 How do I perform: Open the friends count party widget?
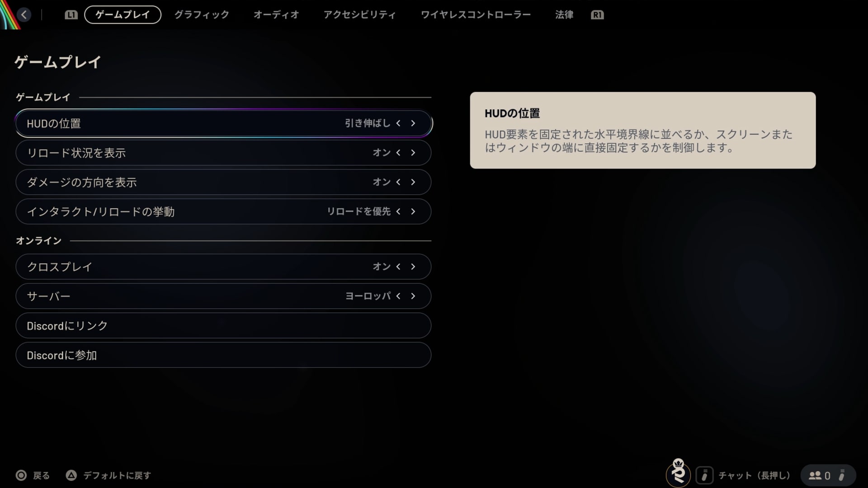tap(827, 475)
